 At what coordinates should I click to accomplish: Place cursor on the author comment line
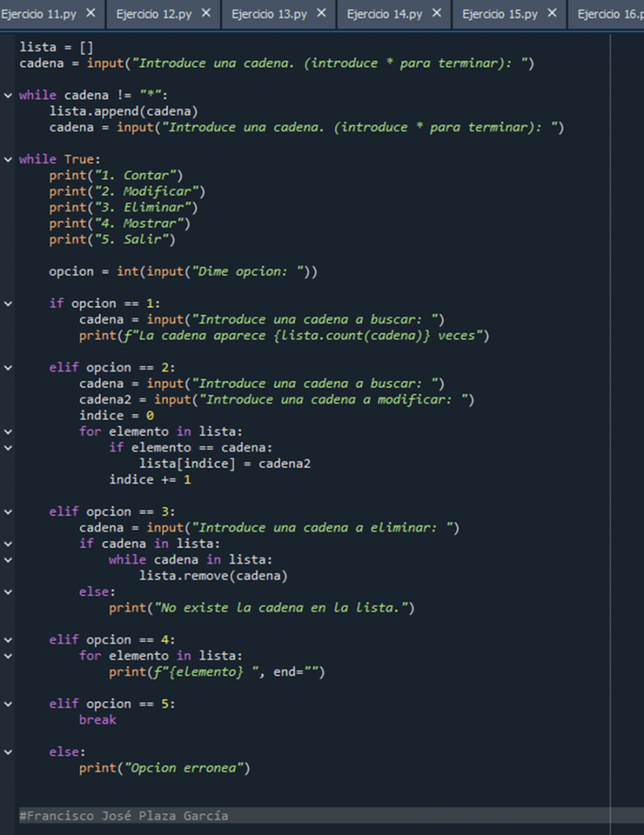click(124, 815)
